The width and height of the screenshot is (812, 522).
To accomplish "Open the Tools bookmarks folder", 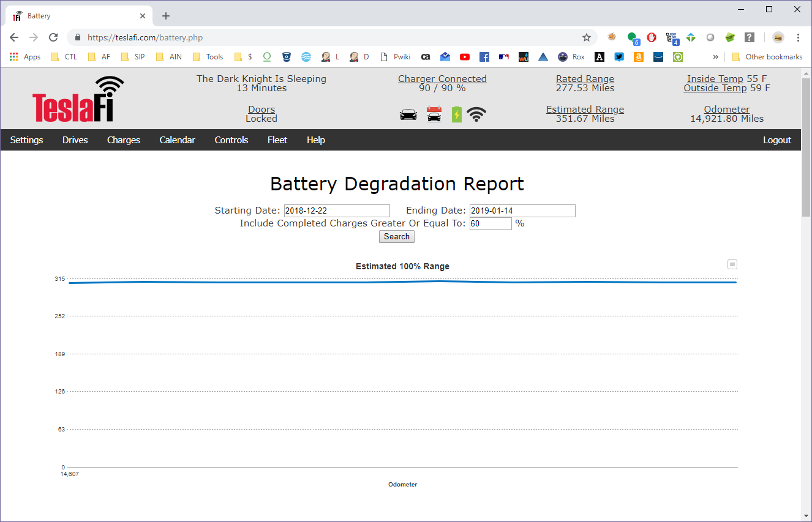I will [x=208, y=57].
